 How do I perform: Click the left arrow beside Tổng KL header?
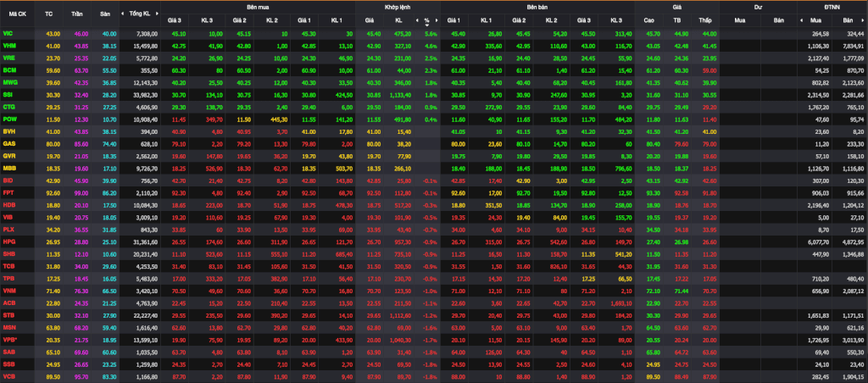pos(123,14)
